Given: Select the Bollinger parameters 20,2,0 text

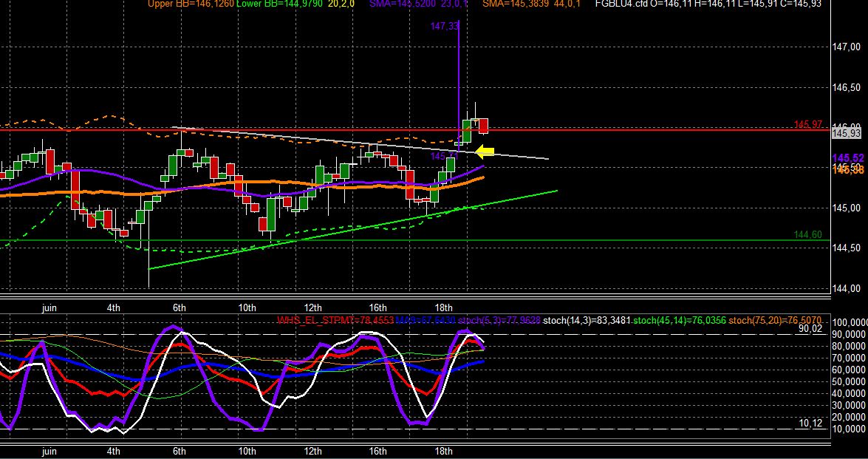Looking at the screenshot, I should pyautogui.click(x=341, y=4).
